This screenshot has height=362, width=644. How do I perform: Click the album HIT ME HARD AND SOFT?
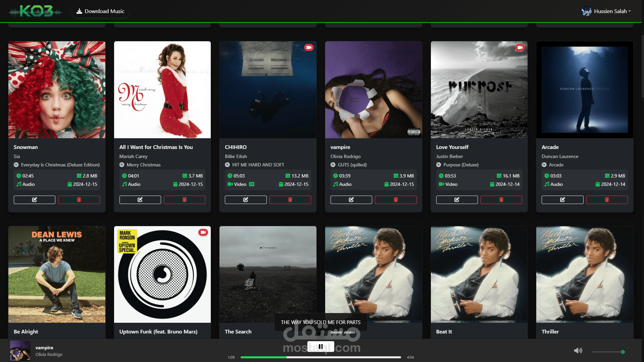[258, 165]
